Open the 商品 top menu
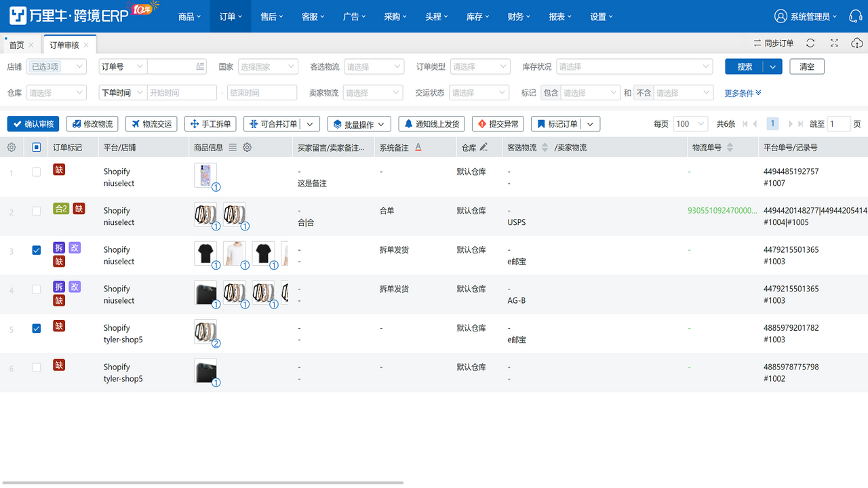Screen dimensions: 868x488 click(190, 16)
